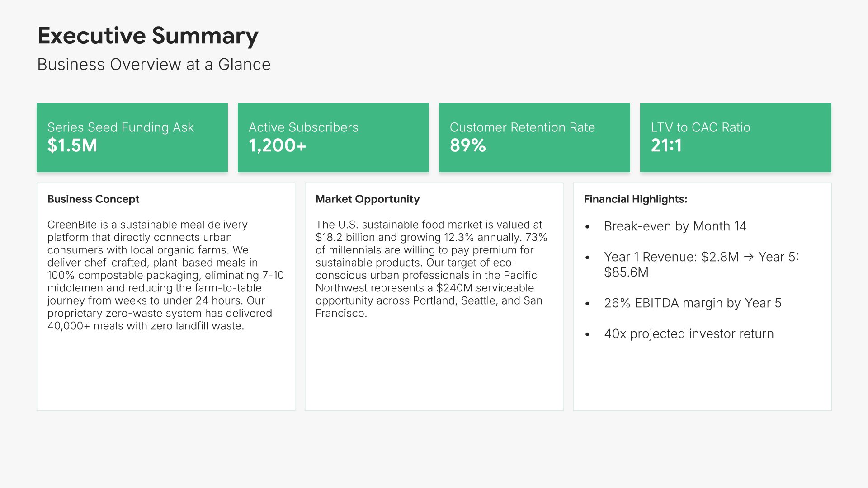Select the 21:1 ratio value
This screenshot has height=488, width=868.
666,145
